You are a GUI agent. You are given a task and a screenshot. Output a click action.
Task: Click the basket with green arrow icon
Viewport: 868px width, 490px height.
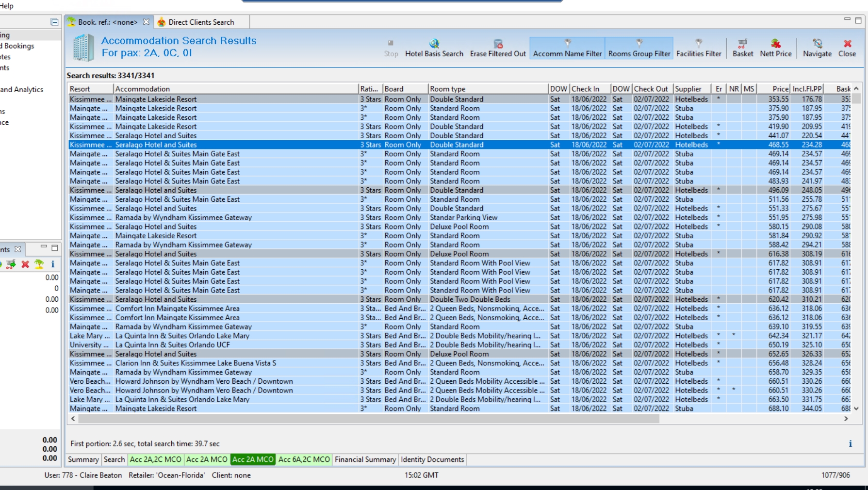coord(11,264)
